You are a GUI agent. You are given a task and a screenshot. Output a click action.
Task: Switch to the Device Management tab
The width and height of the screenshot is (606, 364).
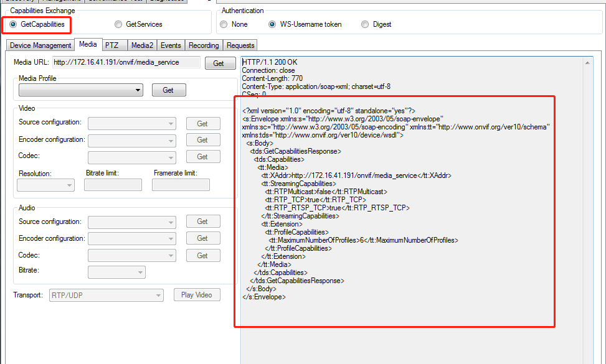click(x=40, y=45)
